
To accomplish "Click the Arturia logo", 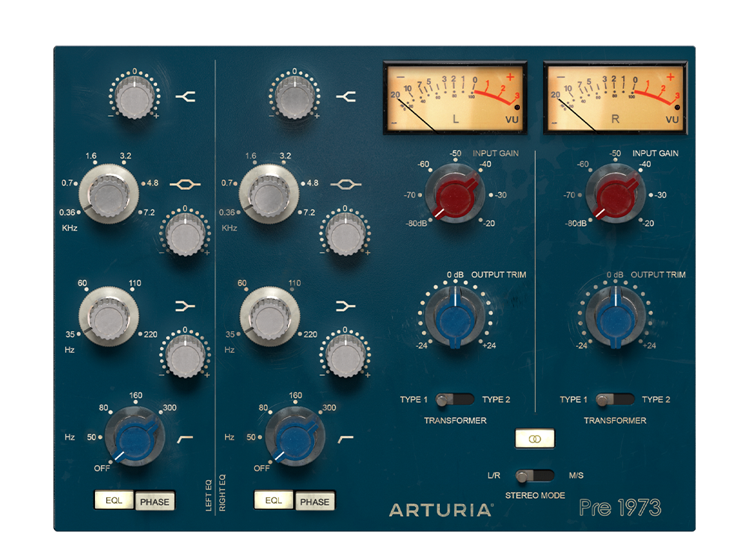I will point(441,510).
